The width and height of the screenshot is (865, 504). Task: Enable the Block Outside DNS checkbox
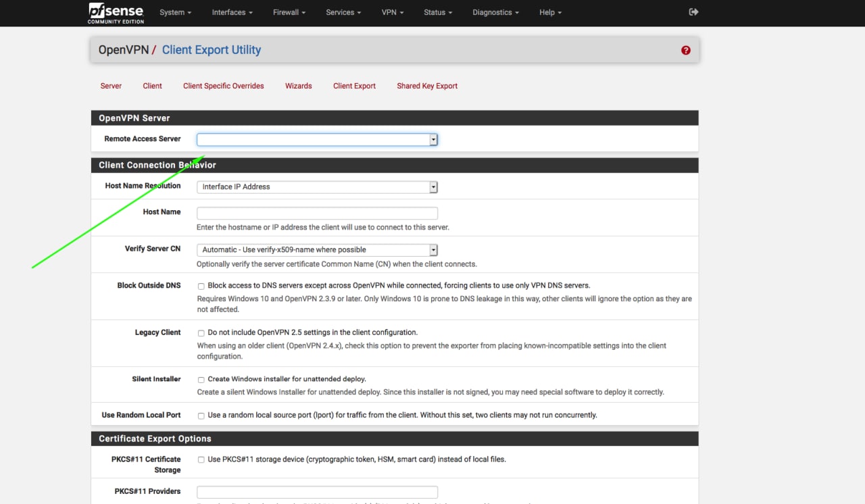click(x=201, y=286)
